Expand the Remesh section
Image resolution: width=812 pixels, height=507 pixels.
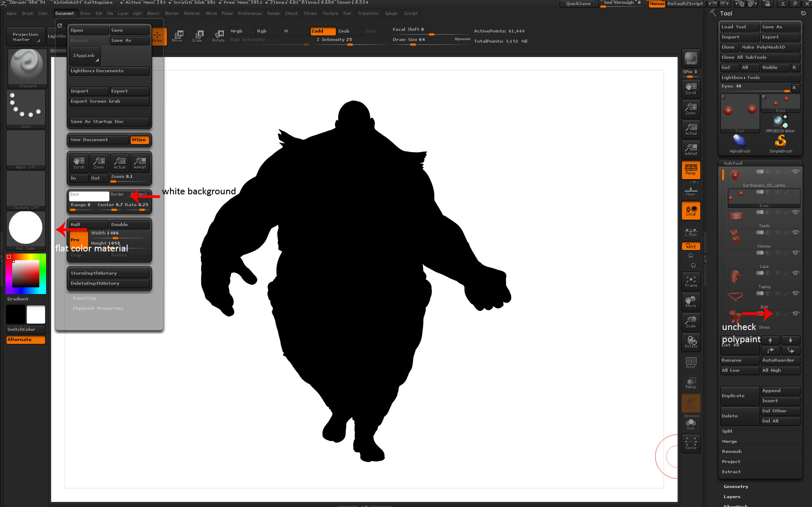pyautogui.click(x=731, y=452)
